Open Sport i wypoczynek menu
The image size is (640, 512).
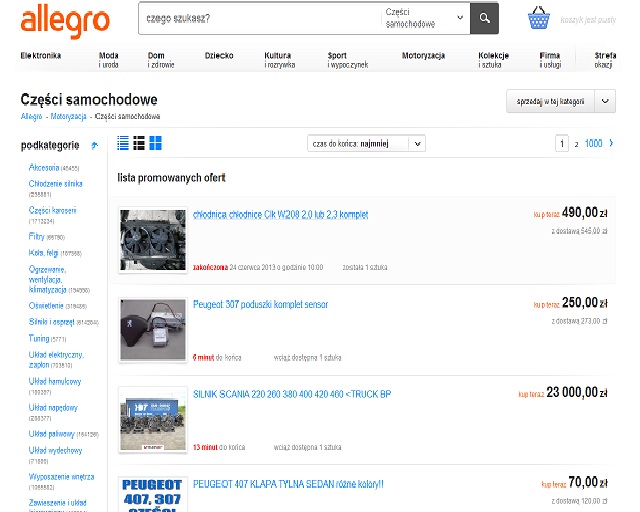[348, 60]
